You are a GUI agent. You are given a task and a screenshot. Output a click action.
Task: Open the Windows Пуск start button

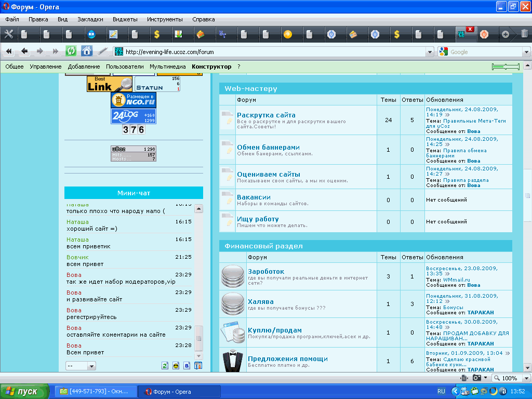25,392
